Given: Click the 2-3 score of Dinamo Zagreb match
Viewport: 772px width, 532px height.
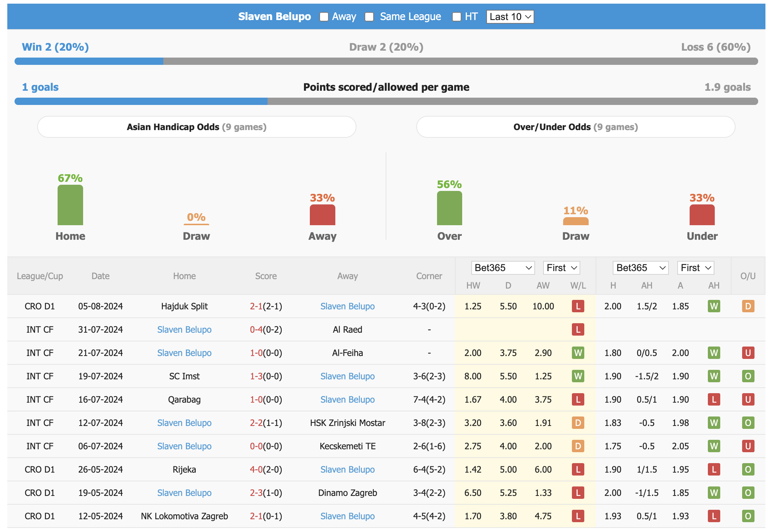Looking at the screenshot, I should (256, 493).
